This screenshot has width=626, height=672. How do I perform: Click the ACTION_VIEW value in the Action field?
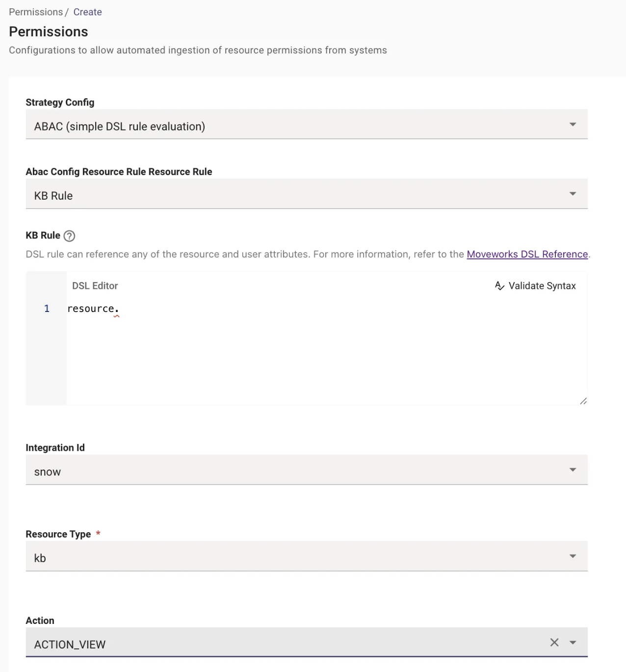[70, 645]
